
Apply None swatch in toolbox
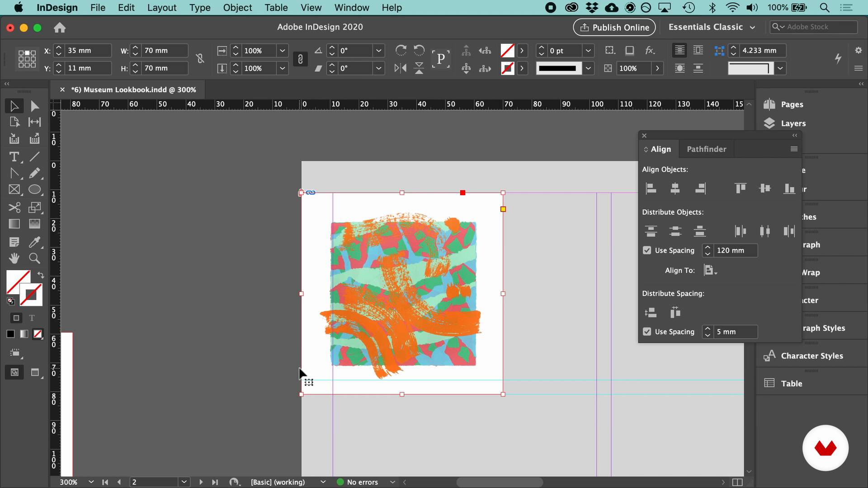coord(38,334)
